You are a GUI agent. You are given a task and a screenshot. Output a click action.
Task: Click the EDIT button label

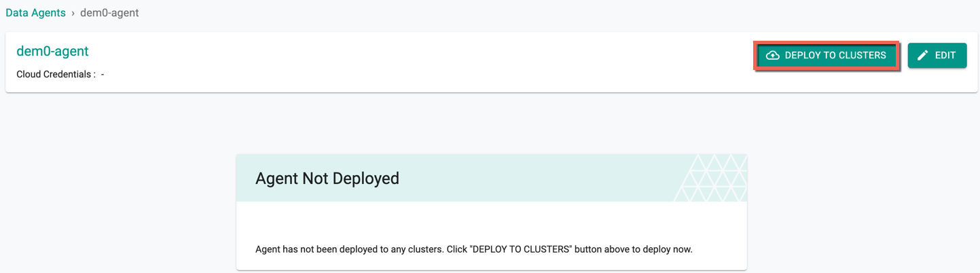(x=945, y=56)
